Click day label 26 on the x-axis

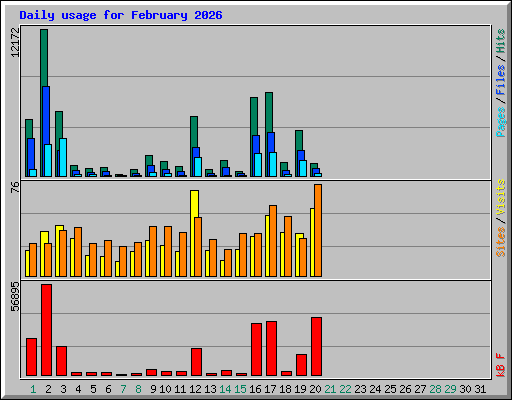pos(405,389)
